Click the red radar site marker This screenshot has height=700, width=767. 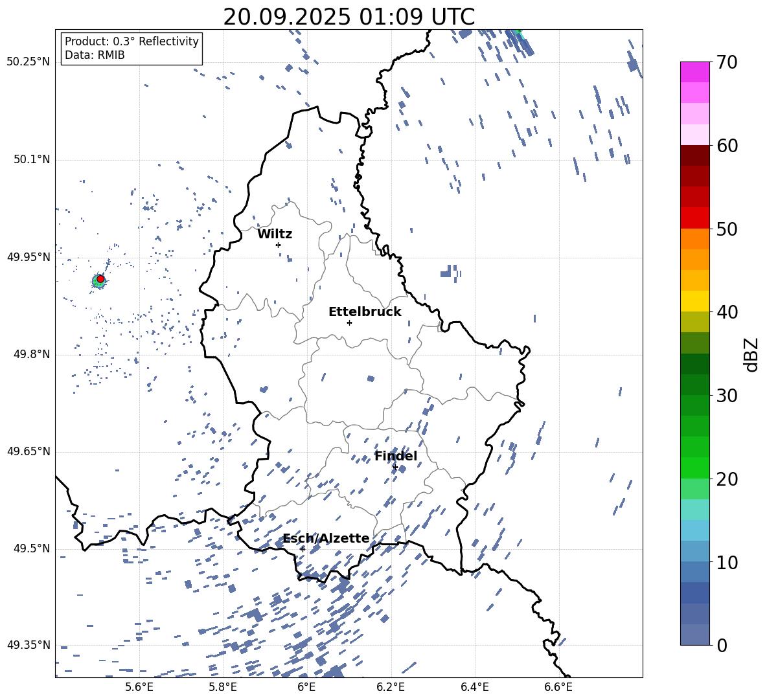pos(100,279)
